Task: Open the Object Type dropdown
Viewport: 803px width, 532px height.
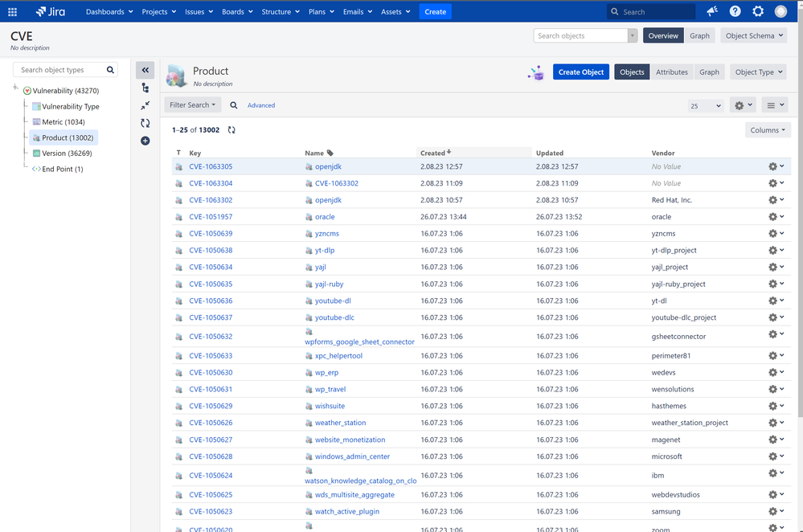Action: [x=759, y=72]
